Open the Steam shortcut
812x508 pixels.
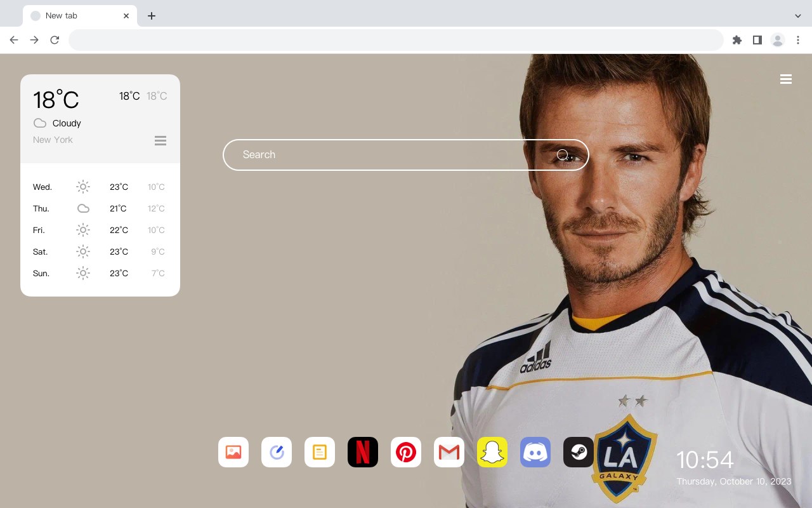[x=579, y=452]
